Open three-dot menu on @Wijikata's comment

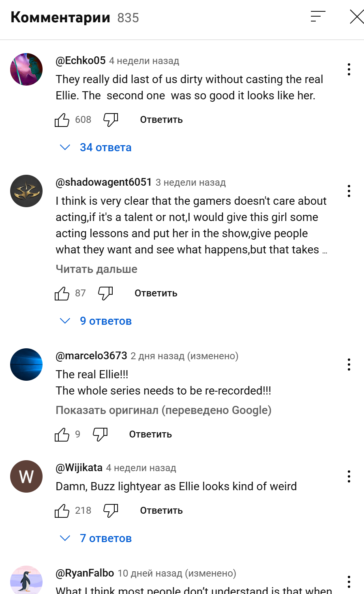coord(349,476)
